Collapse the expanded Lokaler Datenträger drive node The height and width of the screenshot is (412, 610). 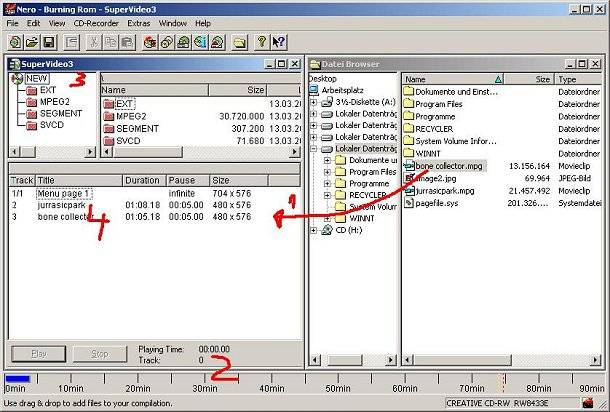click(x=314, y=149)
